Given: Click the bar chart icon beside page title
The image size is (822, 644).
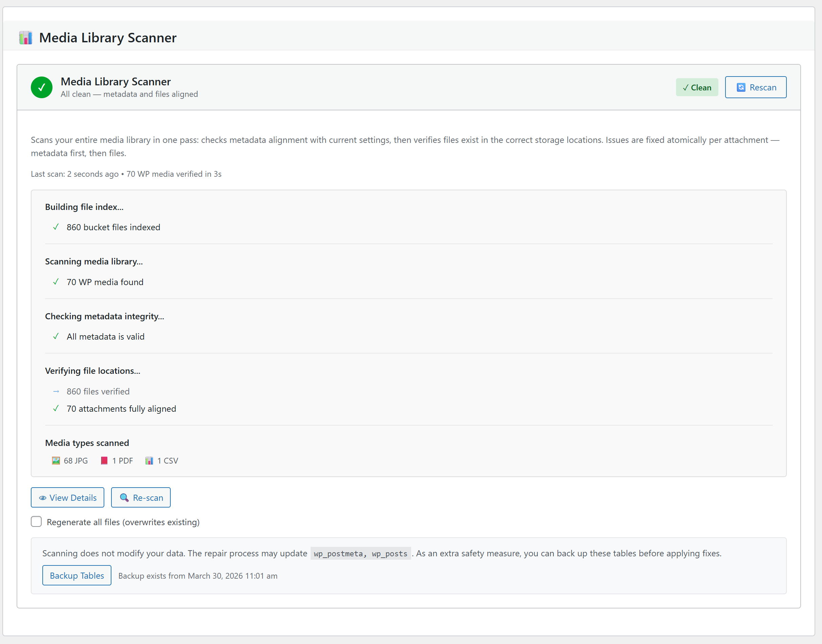Looking at the screenshot, I should (x=26, y=38).
